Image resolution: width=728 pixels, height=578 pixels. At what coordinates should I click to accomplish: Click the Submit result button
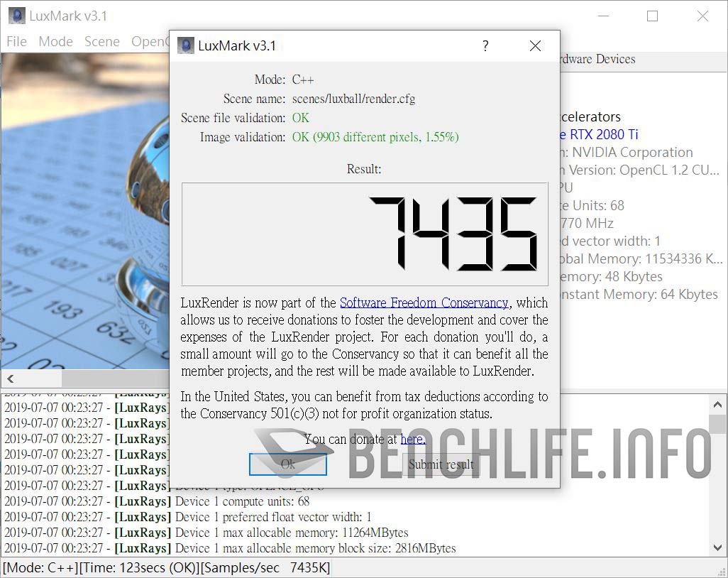[x=441, y=464]
